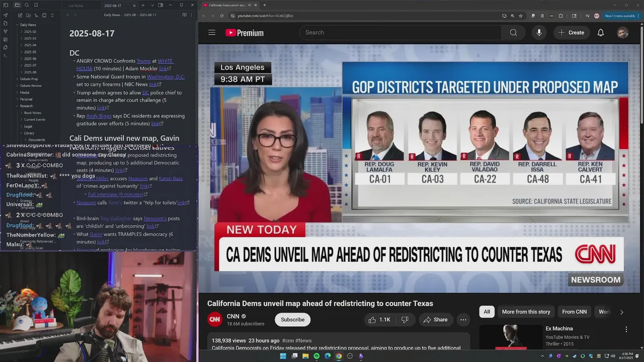Open Obsidian canvas ribbon icon
The image size is (644, 362).
pos(6,39)
